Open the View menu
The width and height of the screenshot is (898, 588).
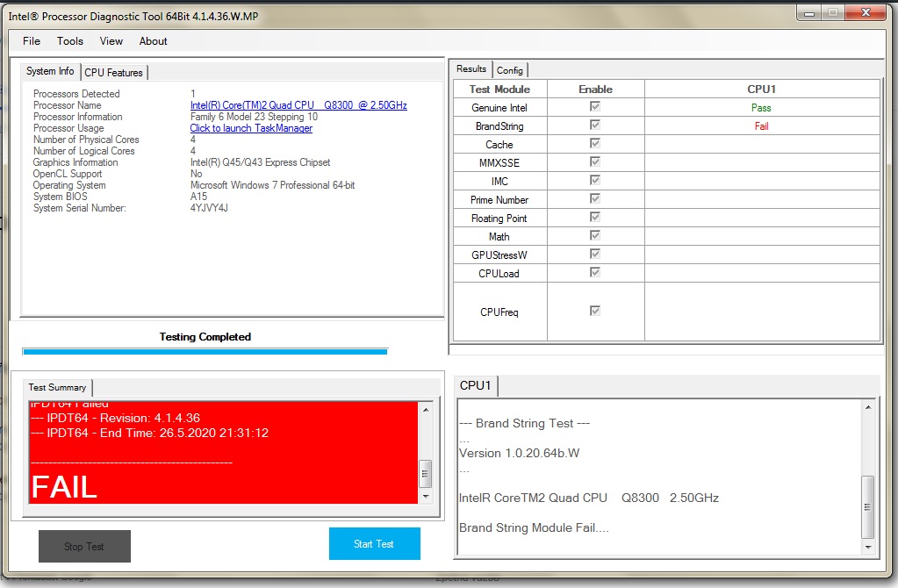(111, 41)
